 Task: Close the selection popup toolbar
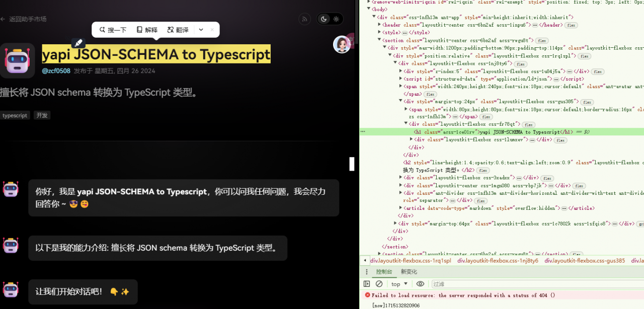click(212, 30)
